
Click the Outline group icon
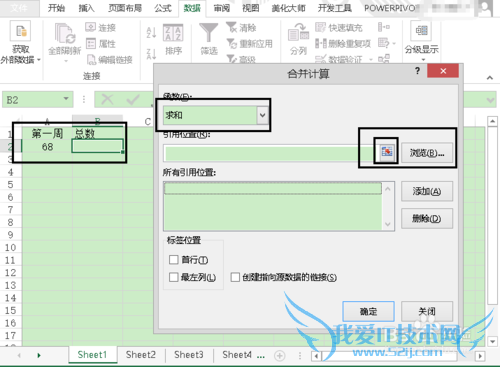click(x=422, y=31)
